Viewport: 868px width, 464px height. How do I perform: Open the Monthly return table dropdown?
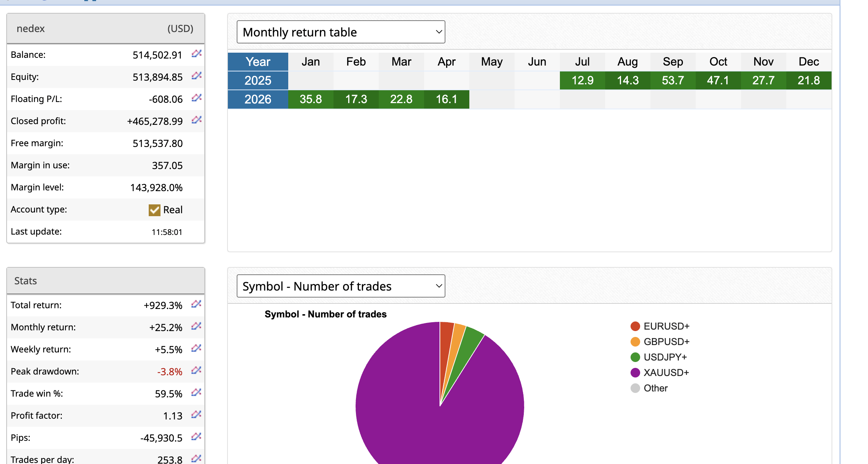[341, 32]
